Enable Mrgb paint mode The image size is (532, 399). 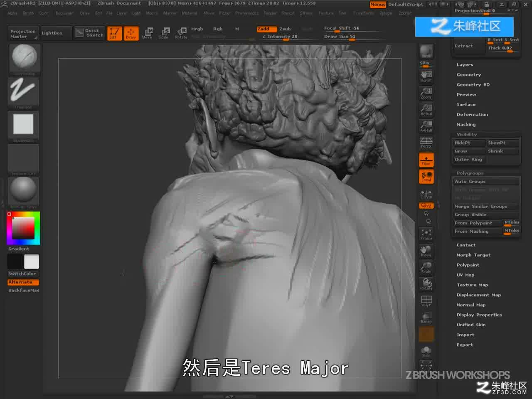click(x=197, y=29)
